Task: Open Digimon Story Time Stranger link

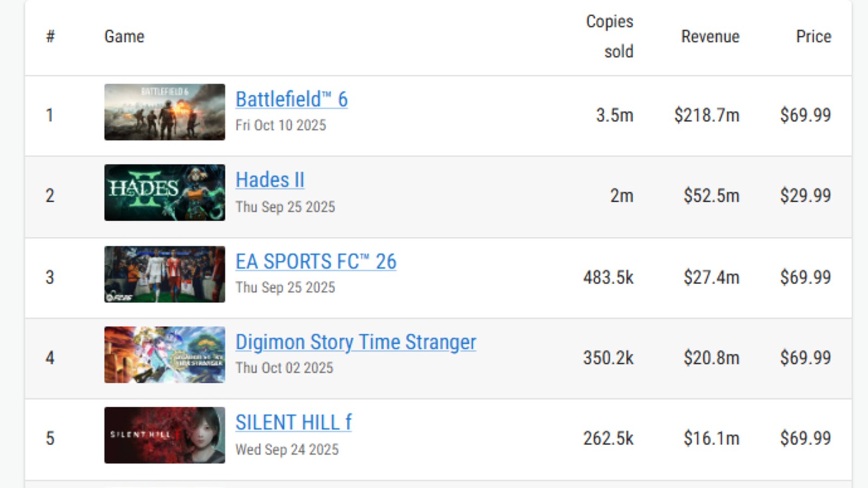Action: tap(356, 342)
